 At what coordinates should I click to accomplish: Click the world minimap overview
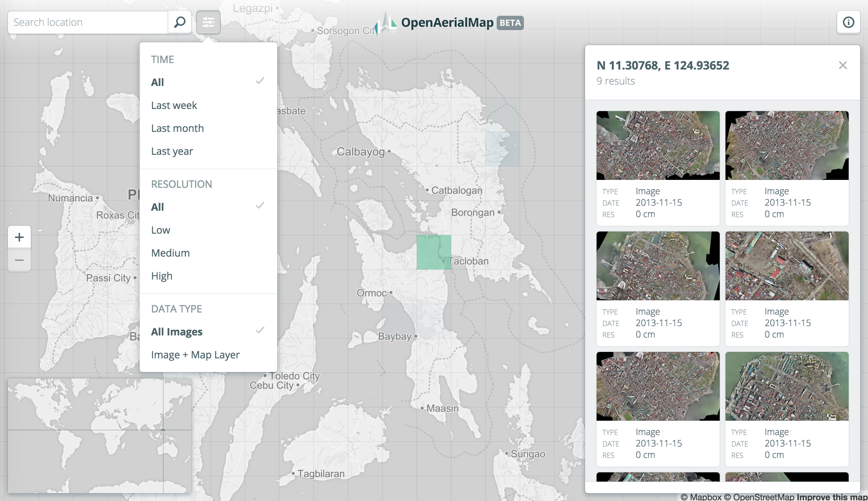(x=100, y=436)
